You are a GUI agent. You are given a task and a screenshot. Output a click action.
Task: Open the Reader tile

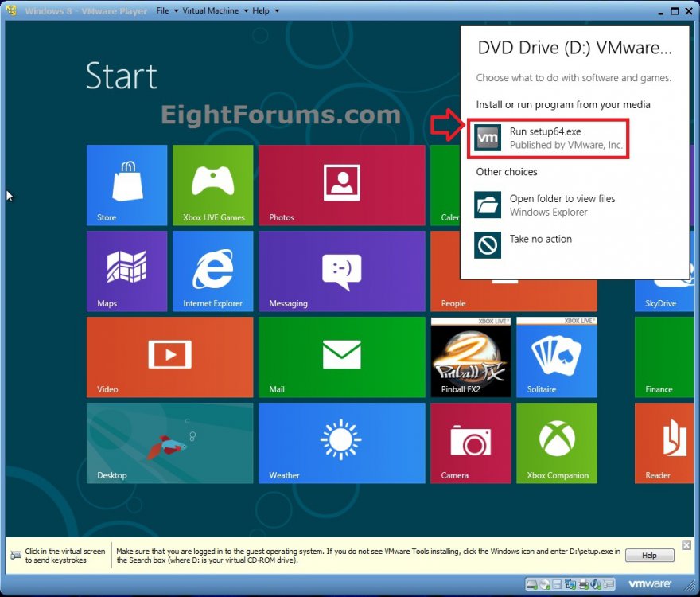(x=664, y=443)
